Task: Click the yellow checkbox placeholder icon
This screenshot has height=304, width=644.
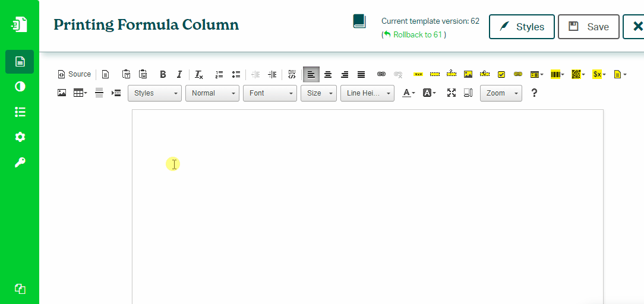Action: tap(501, 74)
